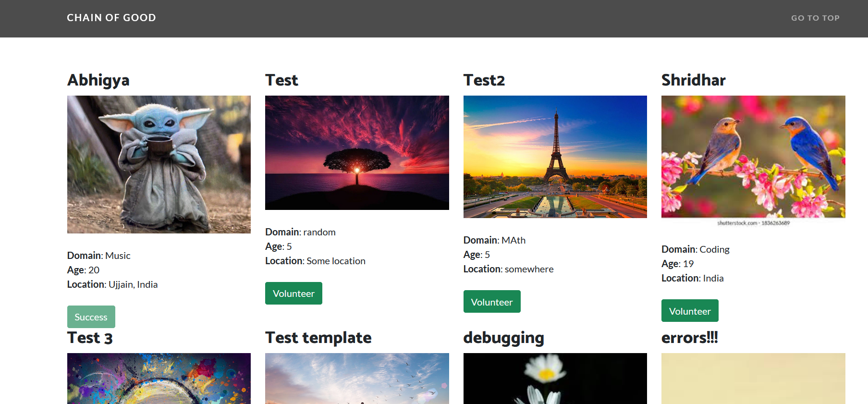The height and width of the screenshot is (404, 868).
Task: Open the sunset tree image on Test
Action: 357,153
